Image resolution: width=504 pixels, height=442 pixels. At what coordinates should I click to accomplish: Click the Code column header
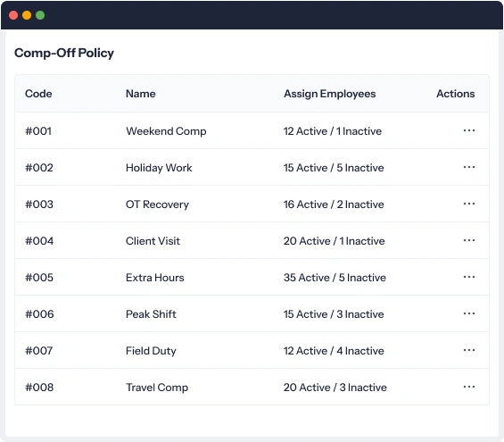point(38,94)
